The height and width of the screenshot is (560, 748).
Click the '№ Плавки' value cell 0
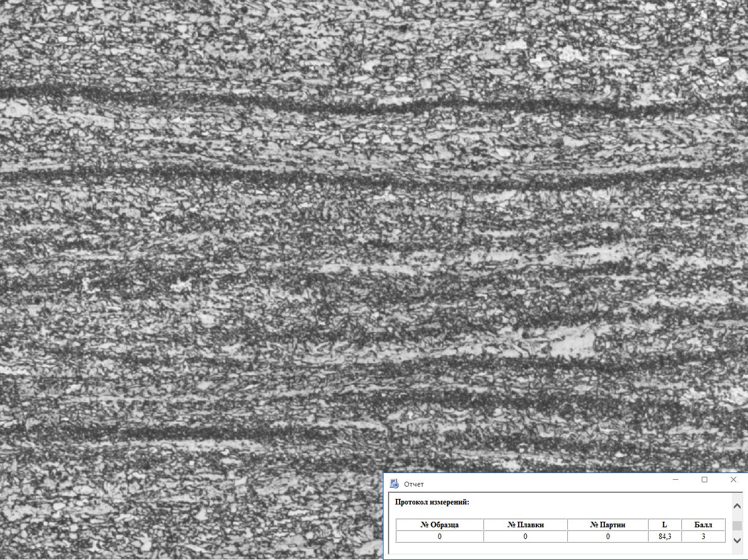tap(525, 537)
